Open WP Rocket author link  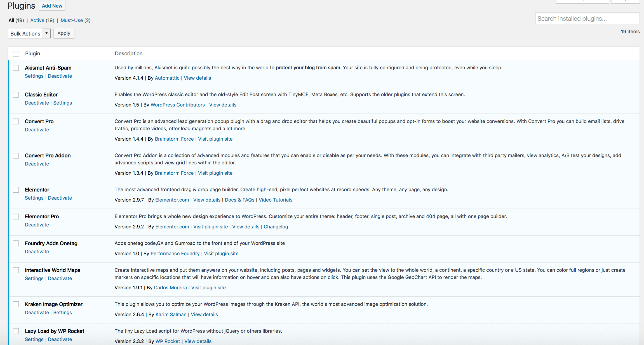pyautogui.click(x=168, y=341)
